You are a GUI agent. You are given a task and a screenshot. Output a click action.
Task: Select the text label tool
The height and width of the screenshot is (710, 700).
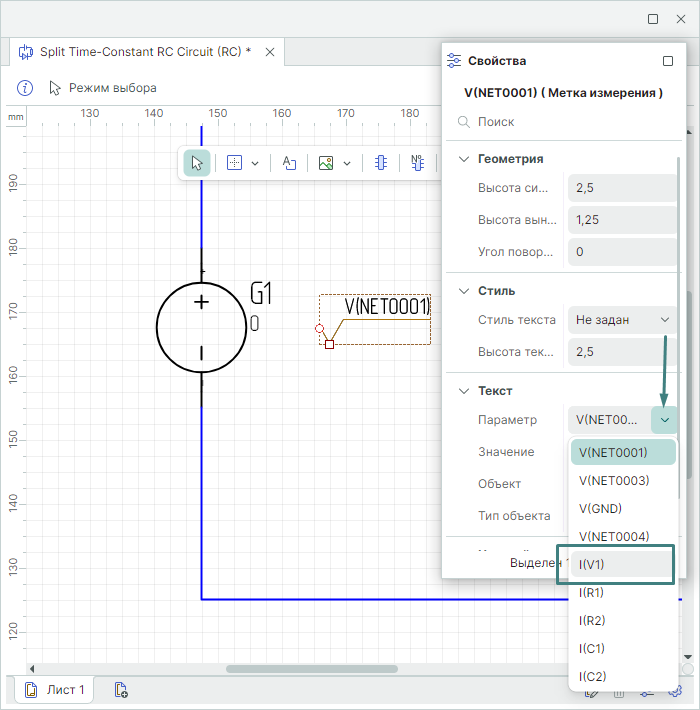[289, 163]
